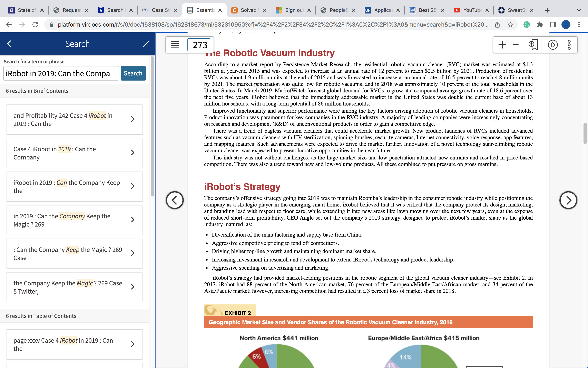The width and height of the screenshot is (588, 368).
Task: View site information lock icon
Action: pyautogui.click(x=51, y=25)
